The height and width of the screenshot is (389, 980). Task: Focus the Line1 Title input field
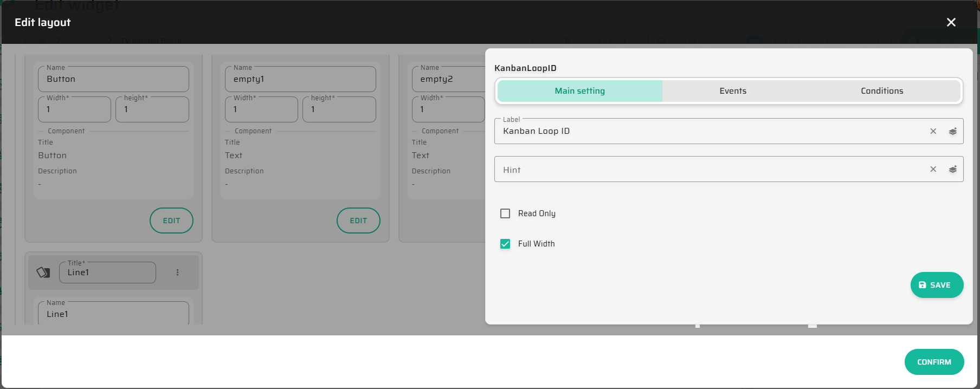coord(107,273)
